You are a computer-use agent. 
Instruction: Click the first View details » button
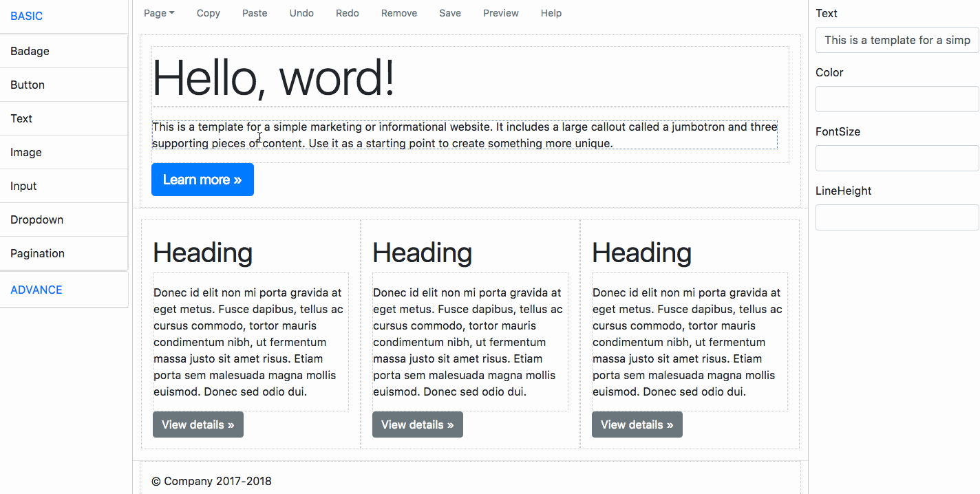[x=198, y=425]
